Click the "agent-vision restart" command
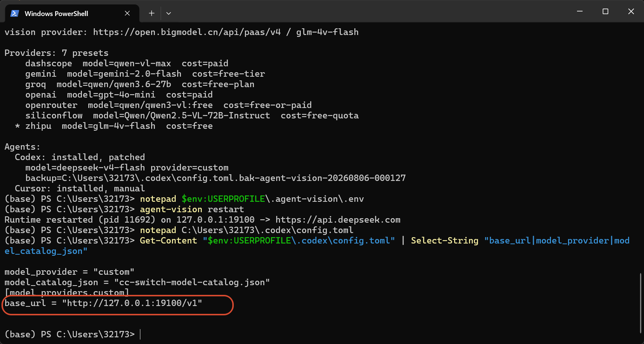 [192, 210]
